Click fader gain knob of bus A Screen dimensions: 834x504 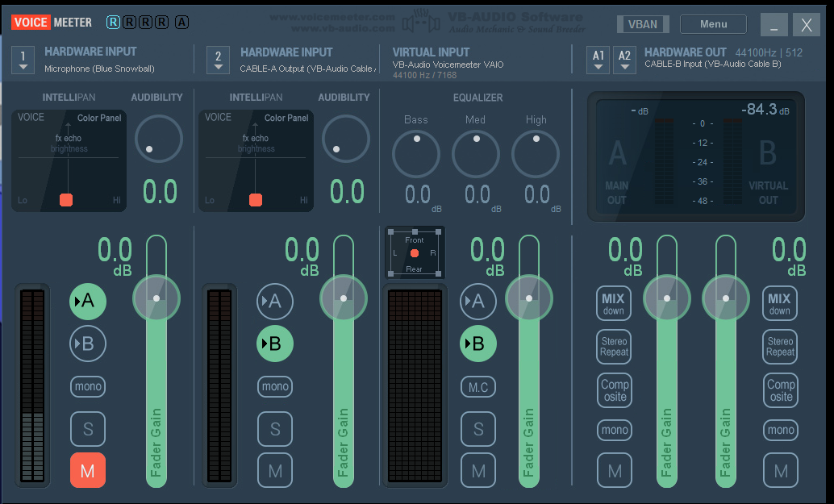coord(667,298)
